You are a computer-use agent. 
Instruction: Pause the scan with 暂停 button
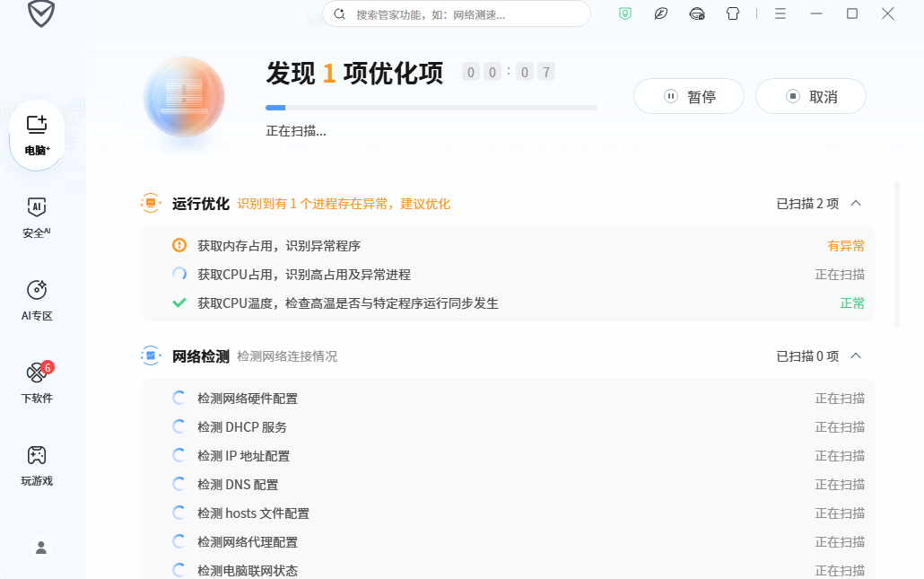(689, 96)
